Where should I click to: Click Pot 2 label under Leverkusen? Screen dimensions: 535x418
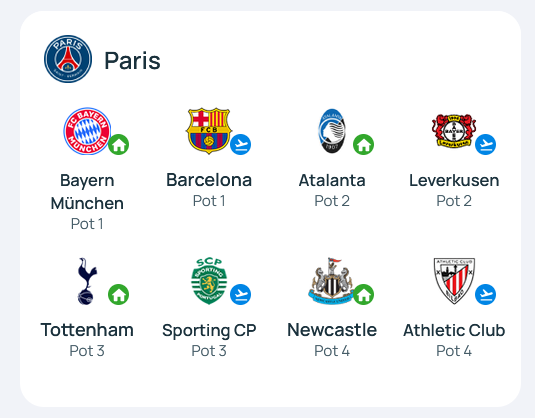click(454, 201)
